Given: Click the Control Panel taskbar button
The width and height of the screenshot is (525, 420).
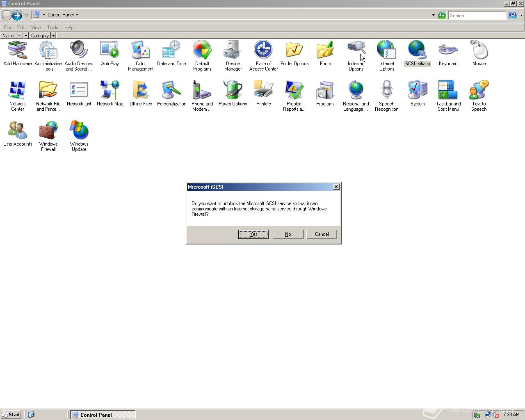Looking at the screenshot, I should 103,415.
